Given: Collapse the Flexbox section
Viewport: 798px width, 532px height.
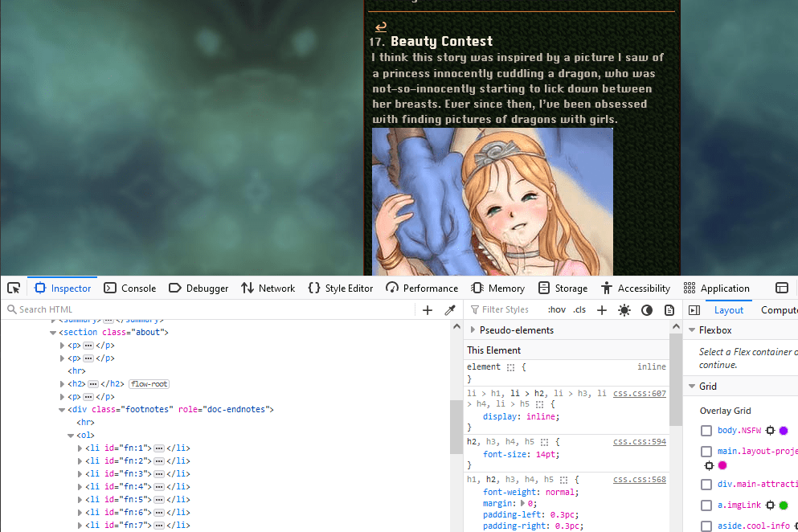Looking at the screenshot, I should 691,330.
